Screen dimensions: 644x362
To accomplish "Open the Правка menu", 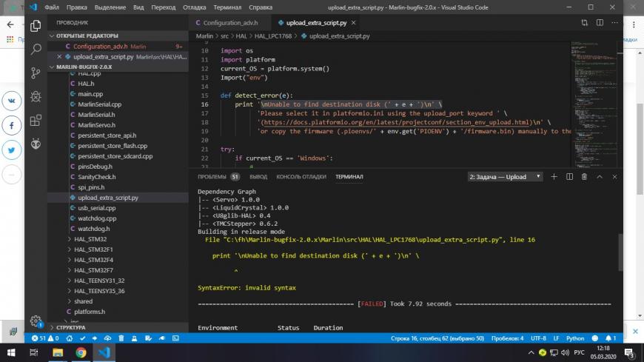I will point(77,7).
